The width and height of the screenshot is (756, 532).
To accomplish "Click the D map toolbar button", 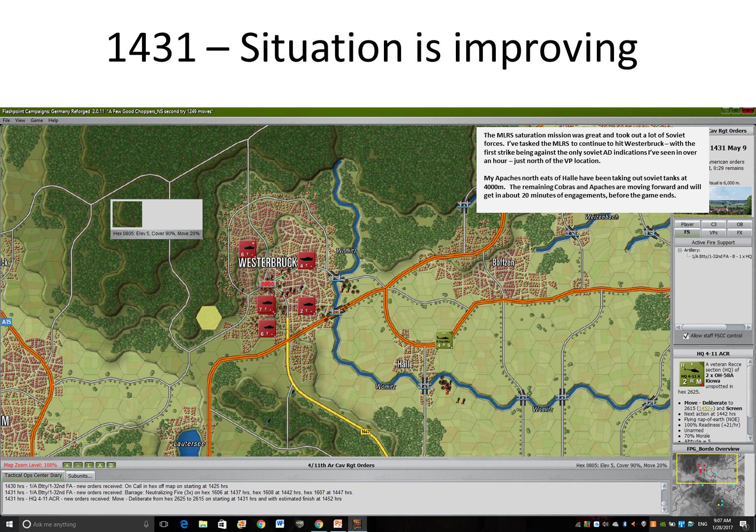I will click(111, 465).
